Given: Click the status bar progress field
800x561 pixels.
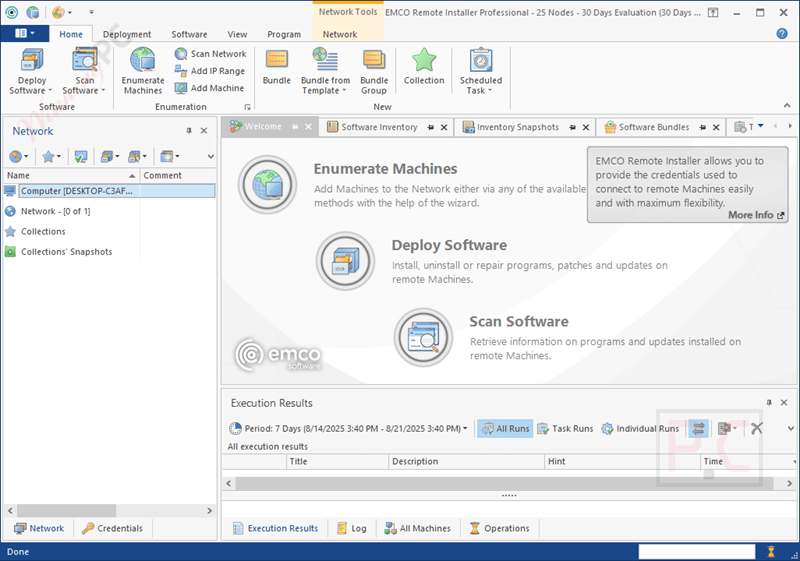Looking at the screenshot, I should (696, 551).
